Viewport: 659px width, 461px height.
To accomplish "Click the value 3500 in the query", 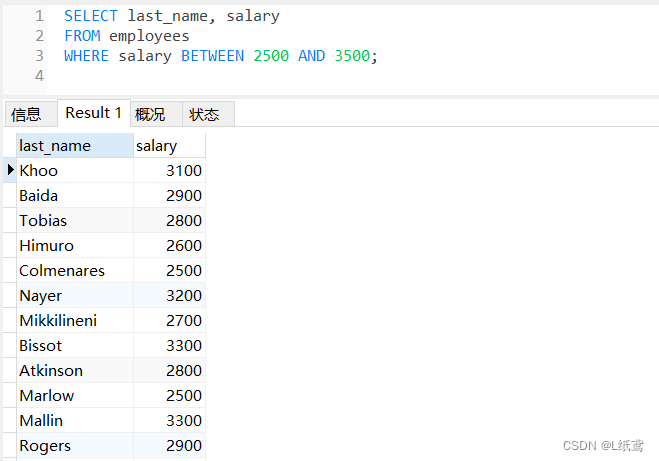I will pos(352,55).
